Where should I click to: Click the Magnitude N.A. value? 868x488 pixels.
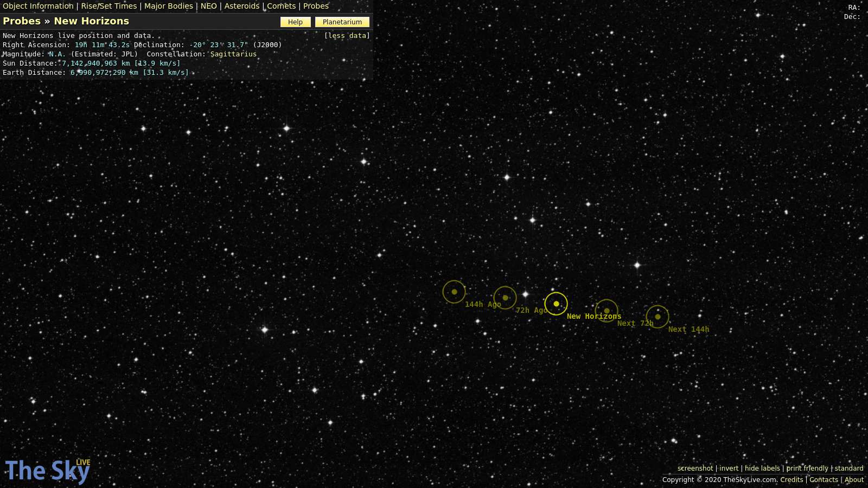[x=58, y=54]
